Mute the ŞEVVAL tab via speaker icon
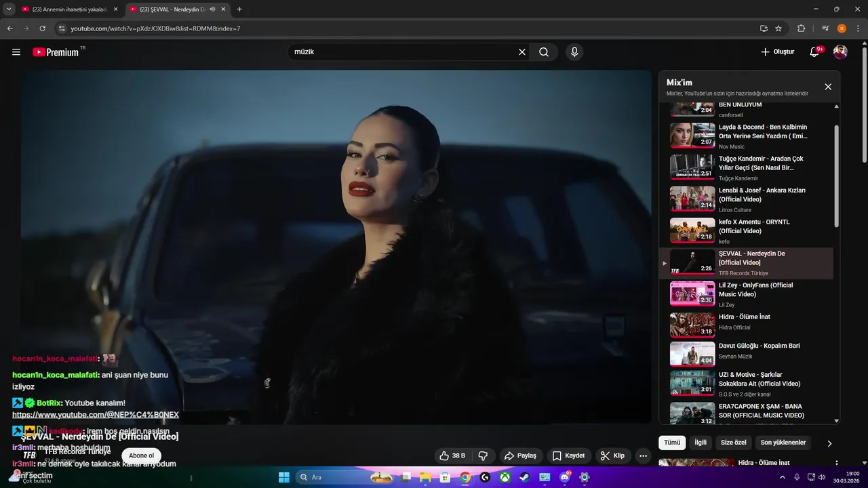This screenshot has width=868, height=488. tap(212, 9)
